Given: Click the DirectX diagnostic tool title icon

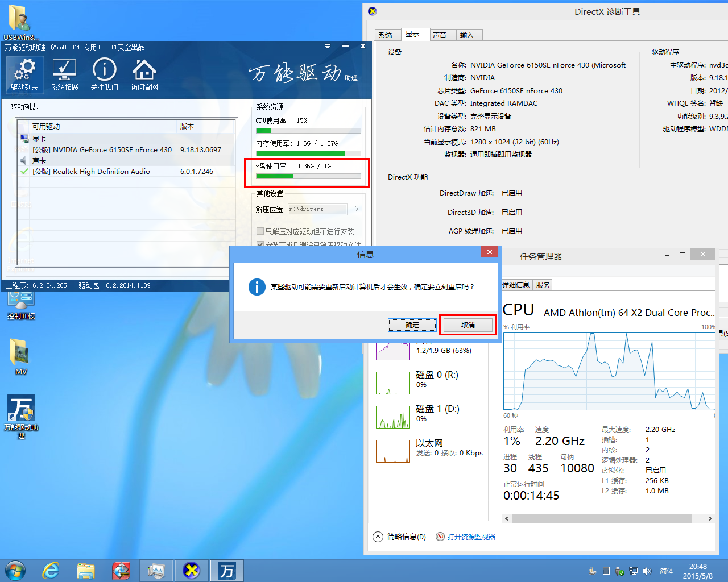Looking at the screenshot, I should pyautogui.click(x=373, y=11).
